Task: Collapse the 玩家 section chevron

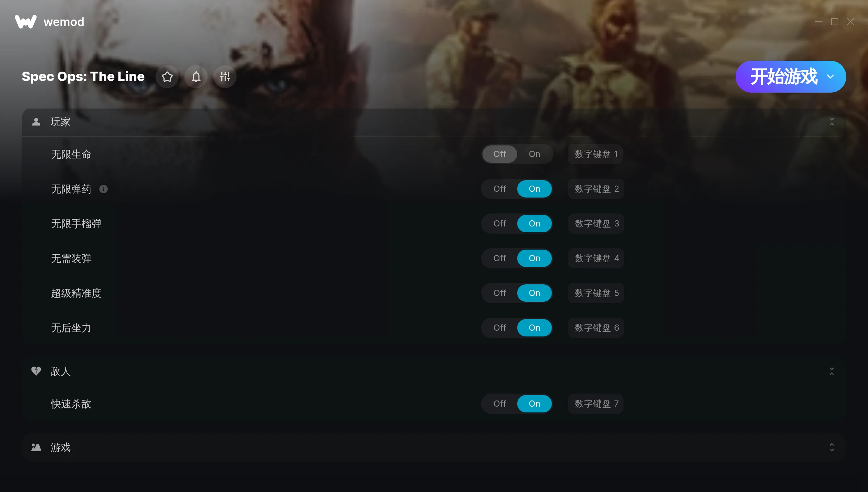Action: [x=832, y=122]
